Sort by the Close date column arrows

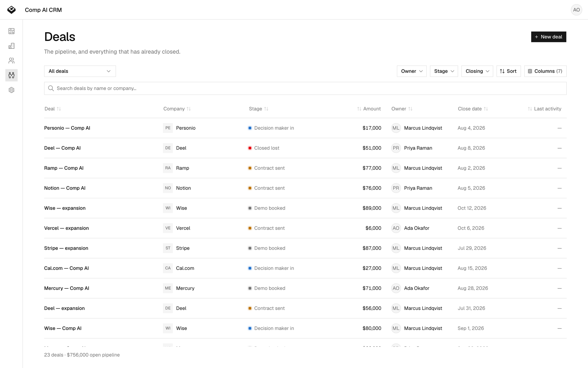(x=486, y=109)
